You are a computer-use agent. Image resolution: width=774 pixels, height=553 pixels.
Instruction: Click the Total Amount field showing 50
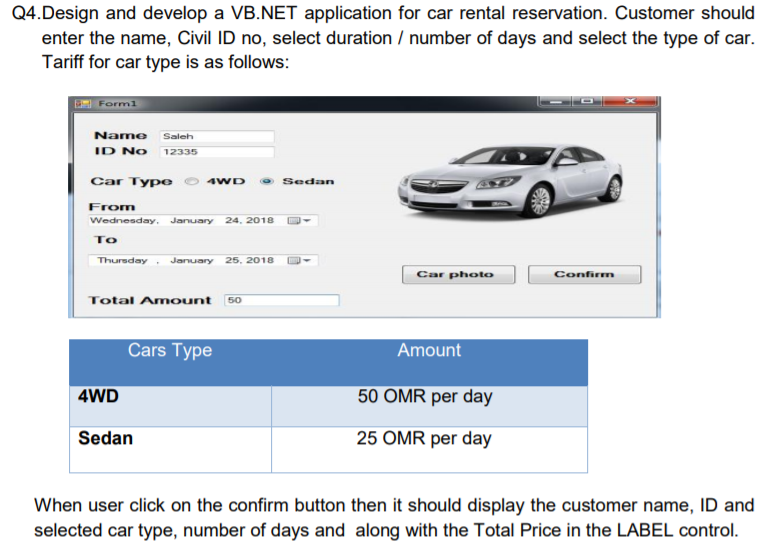click(x=282, y=300)
